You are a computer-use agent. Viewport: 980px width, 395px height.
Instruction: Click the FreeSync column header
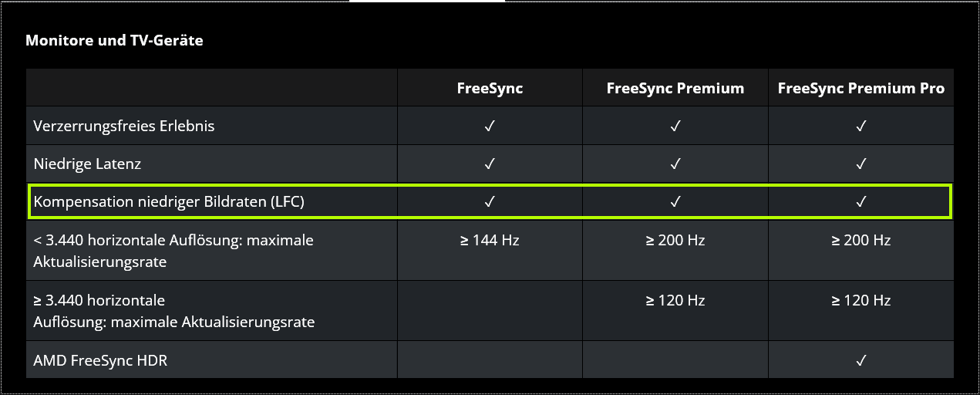coord(490,88)
